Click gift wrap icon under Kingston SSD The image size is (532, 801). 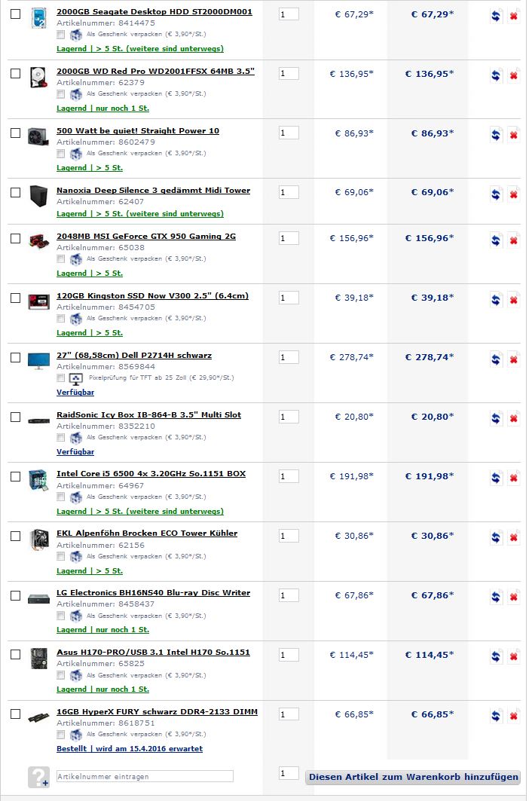click(75, 319)
